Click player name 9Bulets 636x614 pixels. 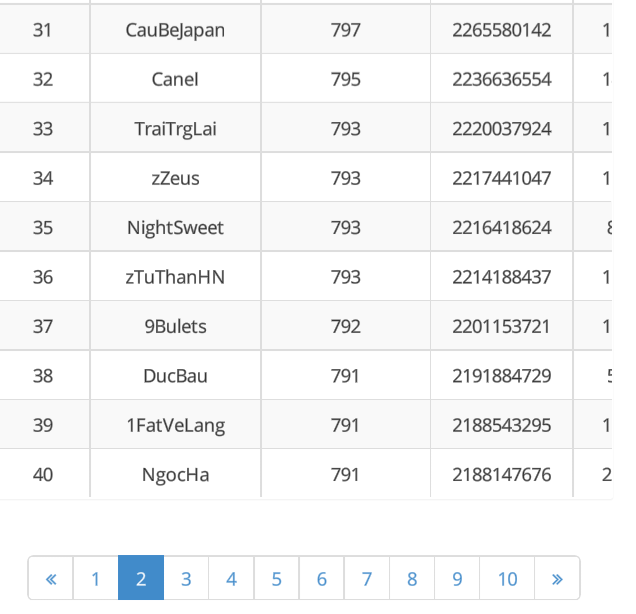[x=175, y=326]
